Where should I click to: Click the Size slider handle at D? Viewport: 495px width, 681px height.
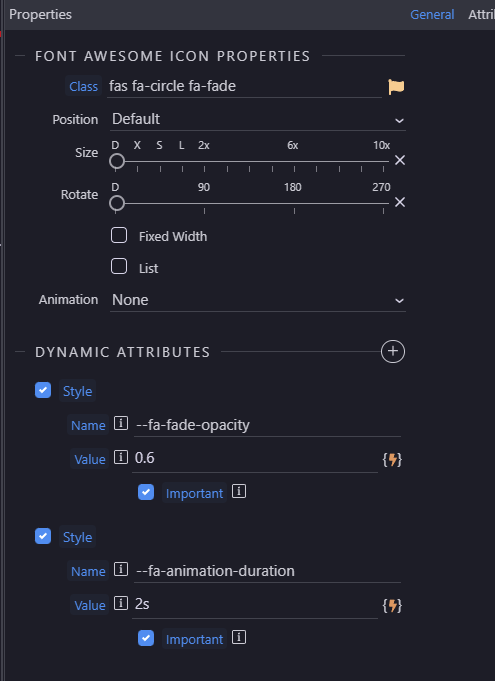click(x=117, y=161)
